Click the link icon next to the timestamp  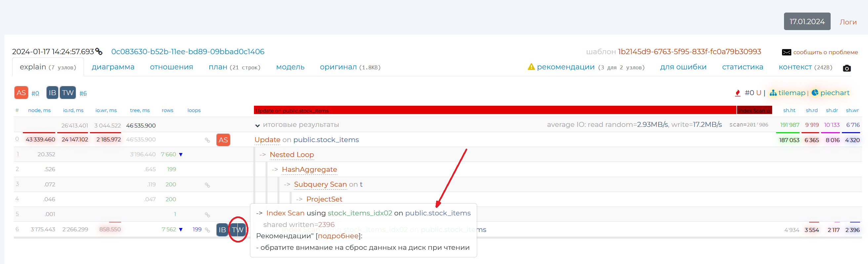[99, 52]
